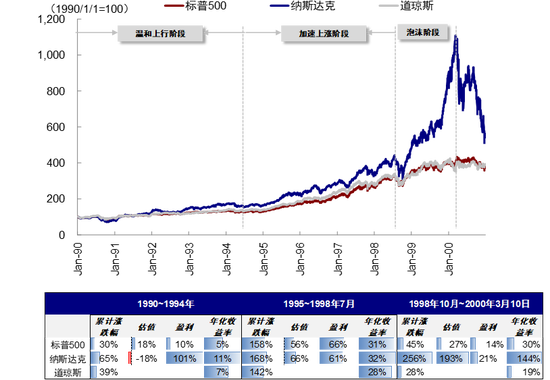Click the 61% cell in 纳斯达克 row

[337, 359]
